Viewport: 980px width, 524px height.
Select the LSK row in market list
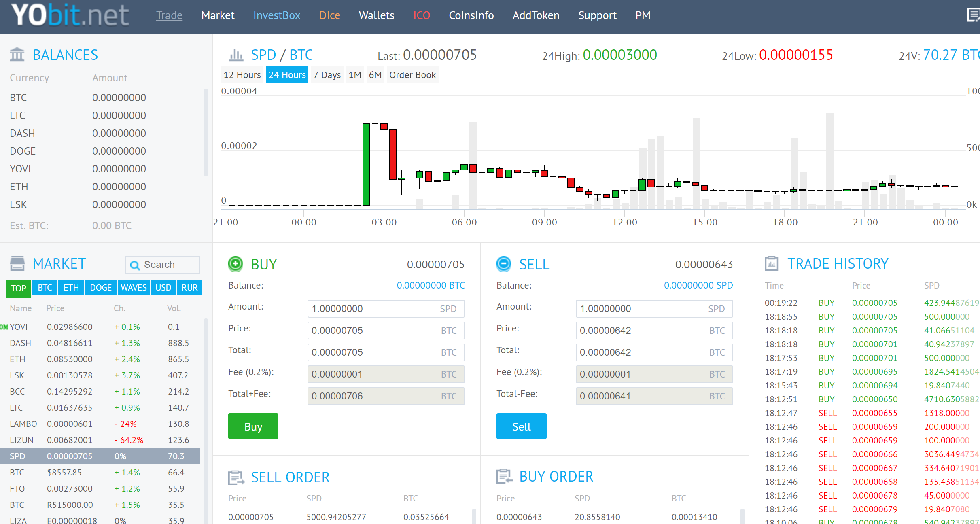pos(100,375)
